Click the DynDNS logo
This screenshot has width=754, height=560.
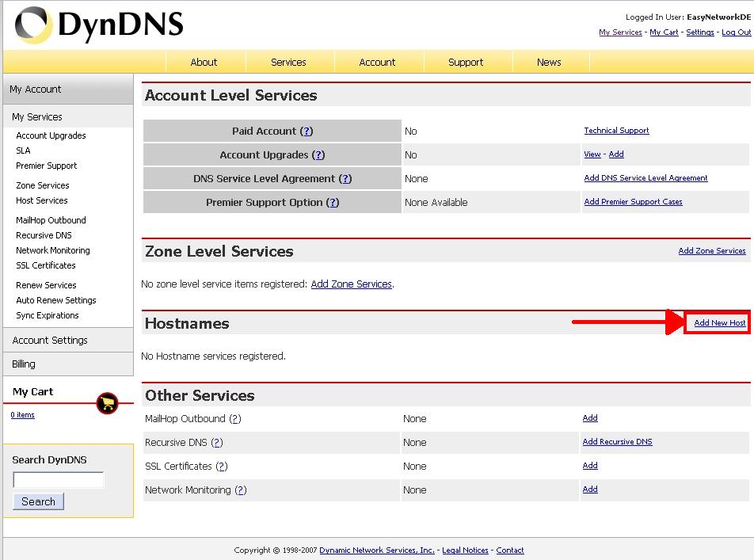click(x=99, y=25)
